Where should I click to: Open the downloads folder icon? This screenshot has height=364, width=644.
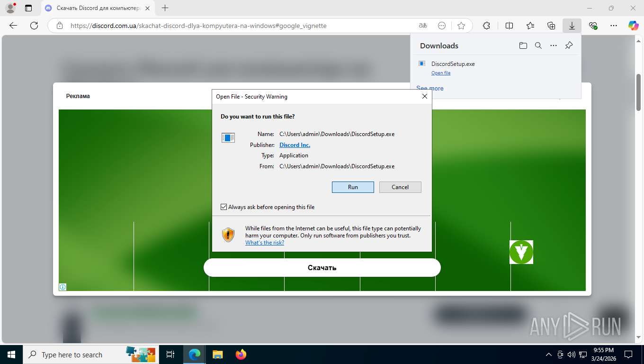pos(523,45)
